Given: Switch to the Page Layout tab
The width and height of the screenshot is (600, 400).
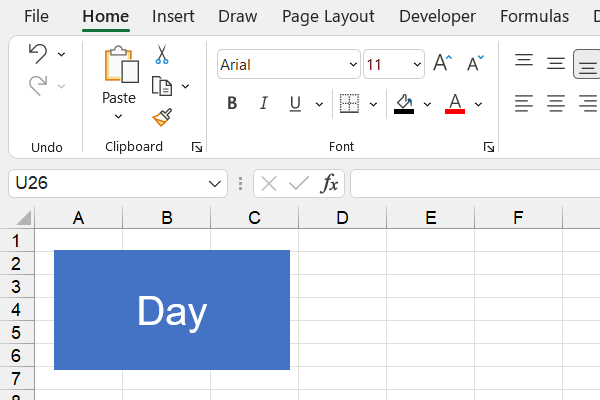Looking at the screenshot, I should [328, 16].
